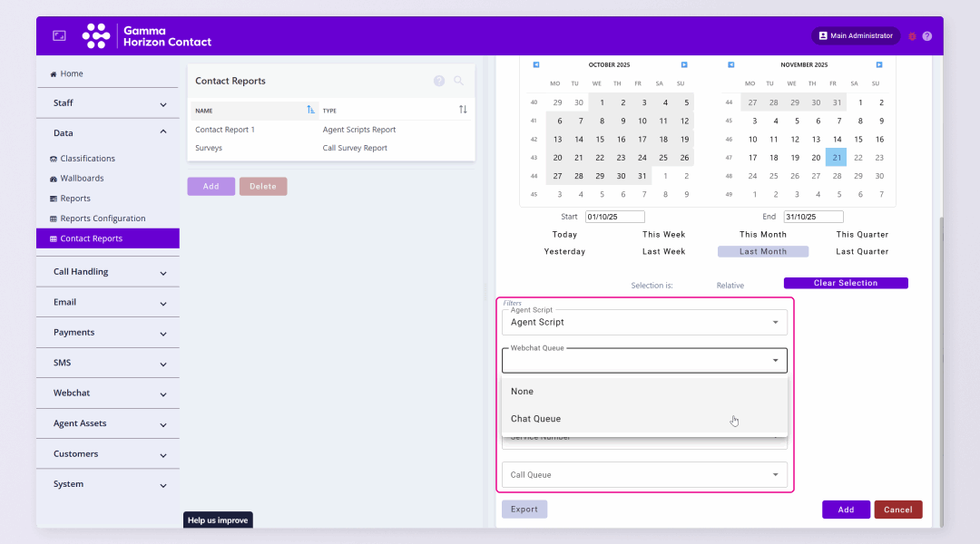Sort the list by Name column icon
Image resolution: width=980 pixels, height=544 pixels.
point(310,110)
